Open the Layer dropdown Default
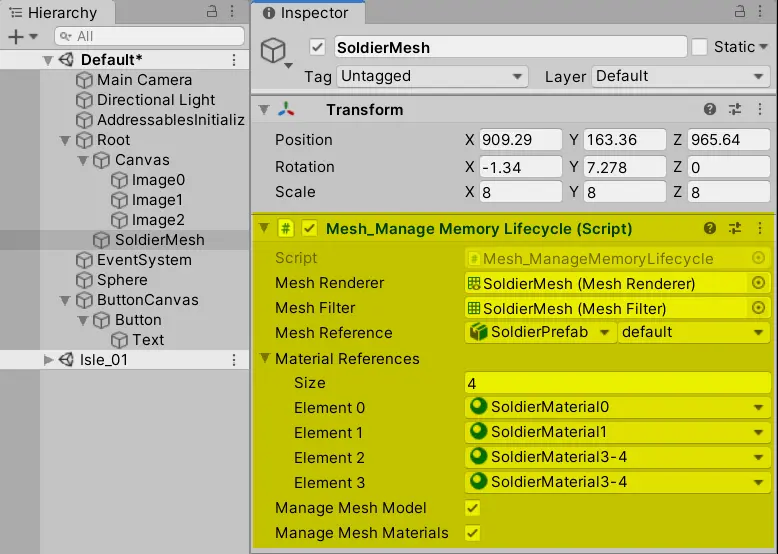 point(681,76)
